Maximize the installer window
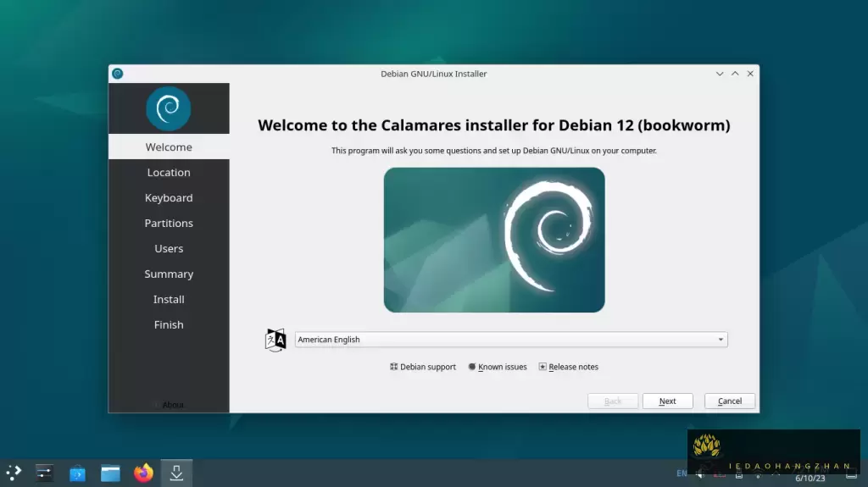 click(x=735, y=74)
